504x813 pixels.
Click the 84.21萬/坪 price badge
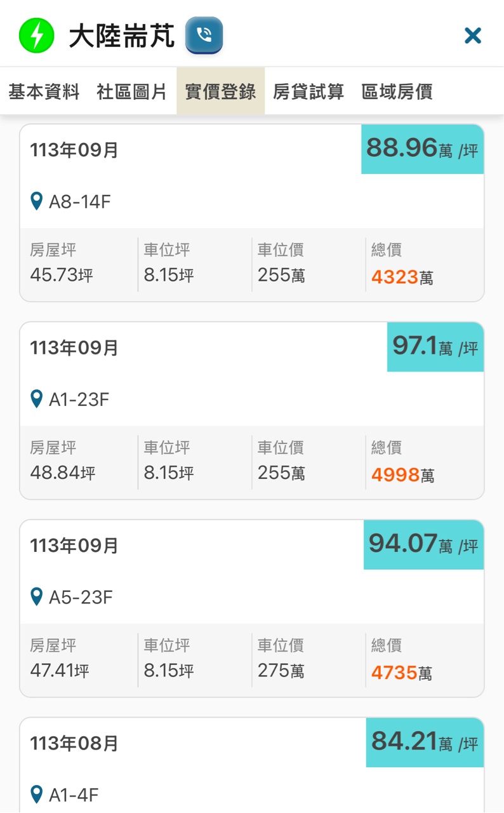point(425,742)
